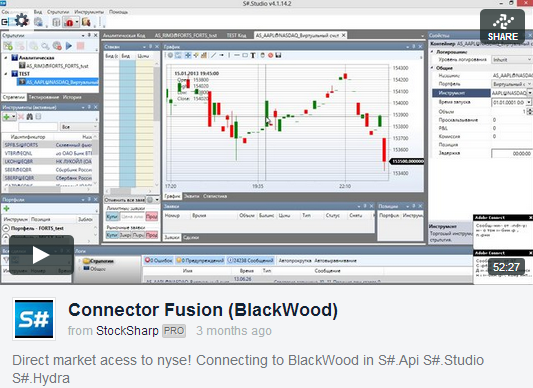Click the video SHARE button

(x=502, y=27)
